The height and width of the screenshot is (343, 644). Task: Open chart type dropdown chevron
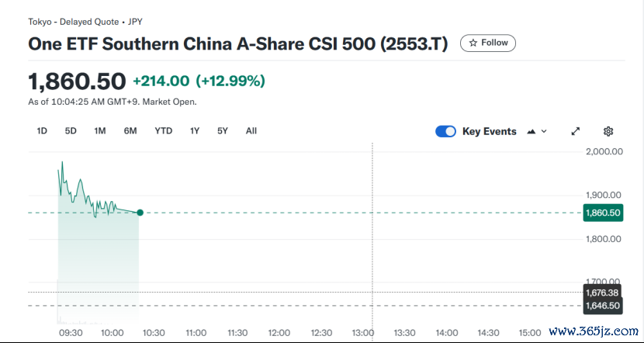(544, 131)
